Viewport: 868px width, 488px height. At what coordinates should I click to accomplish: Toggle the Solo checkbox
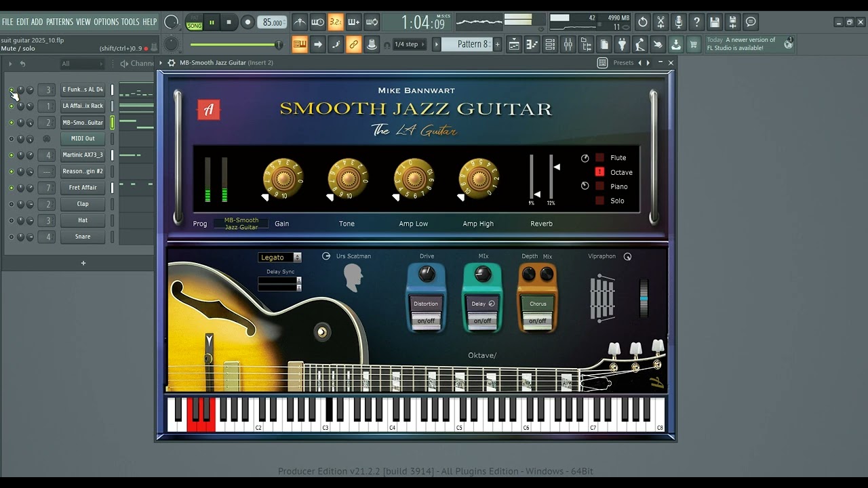(x=599, y=201)
